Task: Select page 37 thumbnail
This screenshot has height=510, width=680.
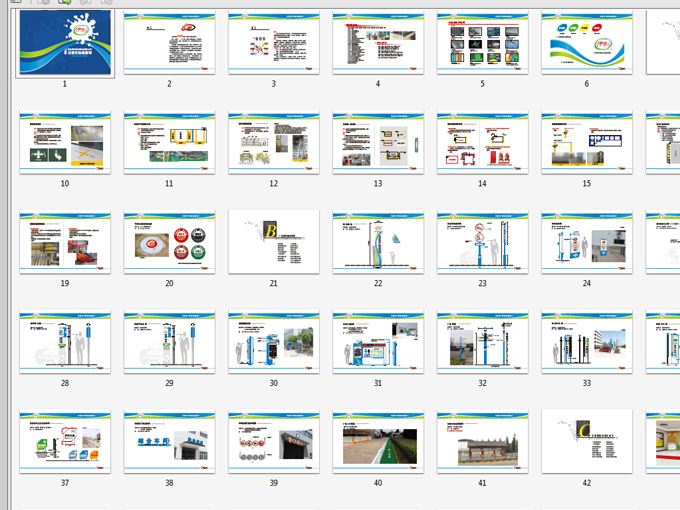Action: coord(65,441)
